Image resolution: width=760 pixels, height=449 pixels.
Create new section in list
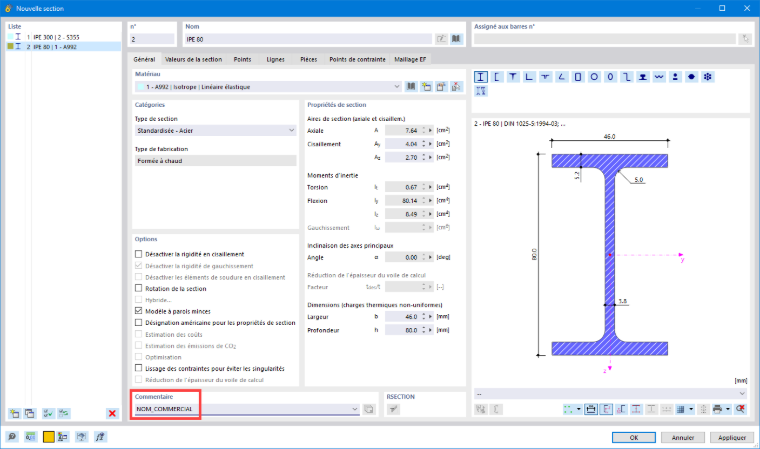point(14,414)
